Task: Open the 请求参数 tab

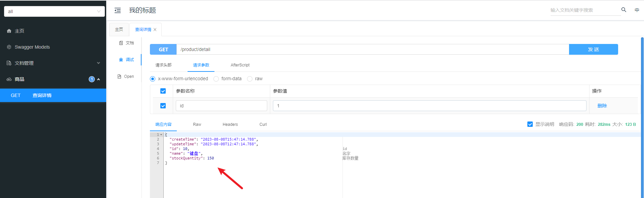Action: 201,65
